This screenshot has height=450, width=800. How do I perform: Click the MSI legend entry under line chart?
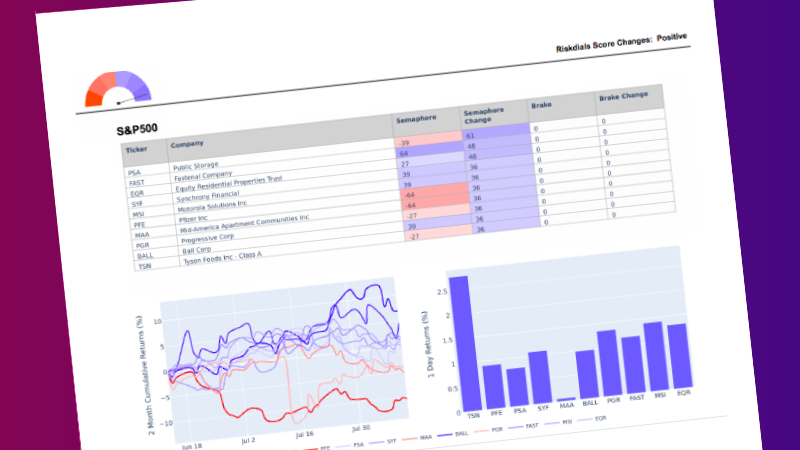[558, 422]
